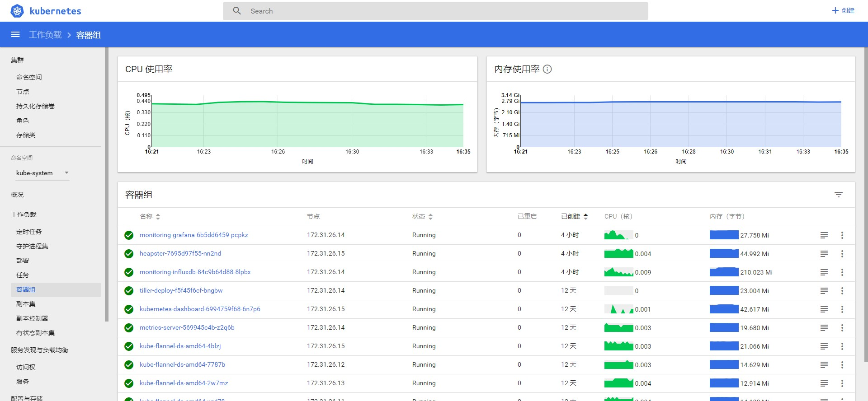Viewport: 868px width, 401px height.
Task: Click the 创建 create button
Action: (x=843, y=10)
